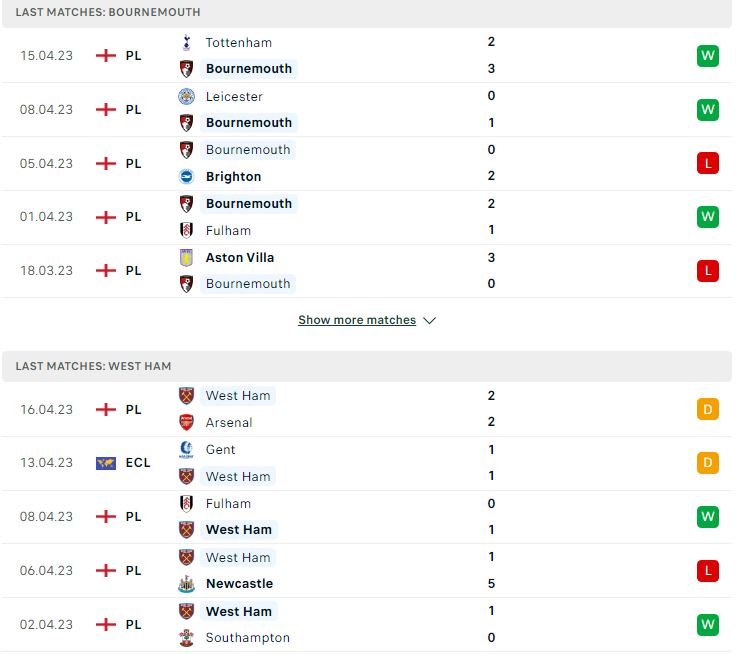
Task: Open the West Ham team link versus Newcastle
Action: click(x=238, y=558)
